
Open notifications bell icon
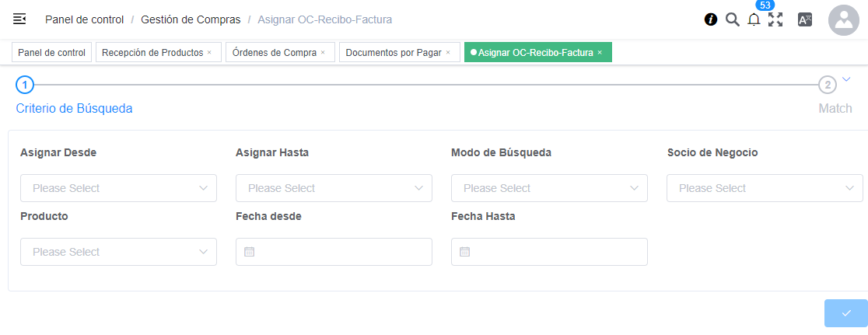(754, 20)
